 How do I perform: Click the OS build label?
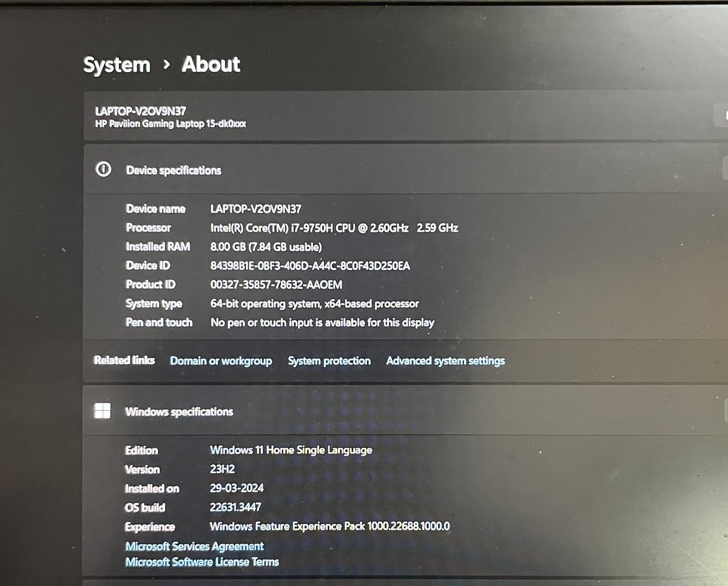click(145, 507)
